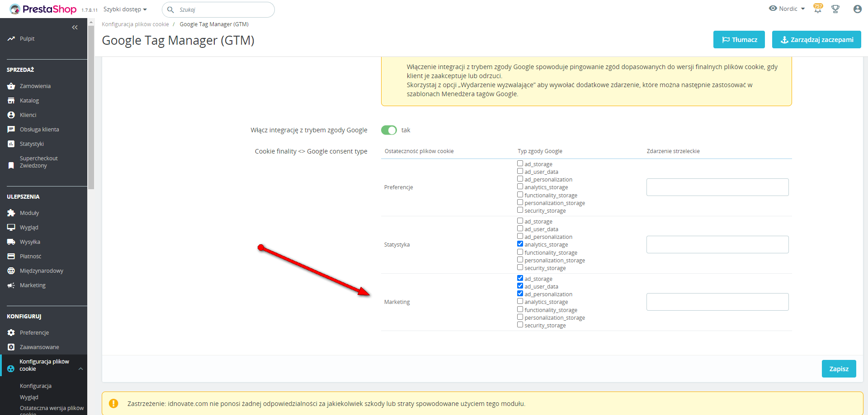
Task: Check functionality_storage in the Preferencje row
Action: point(520,195)
